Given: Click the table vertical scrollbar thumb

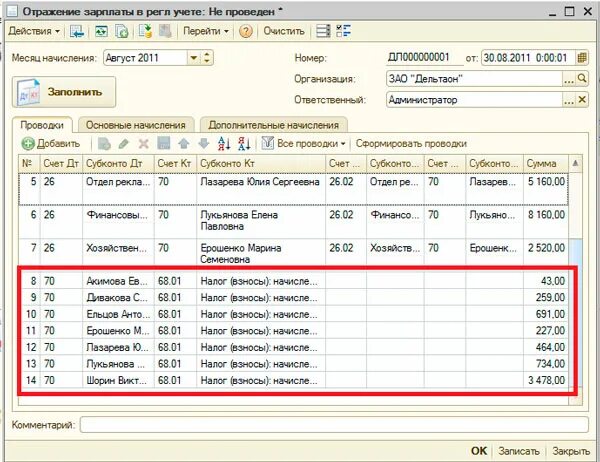Looking at the screenshot, I should pos(575,312).
